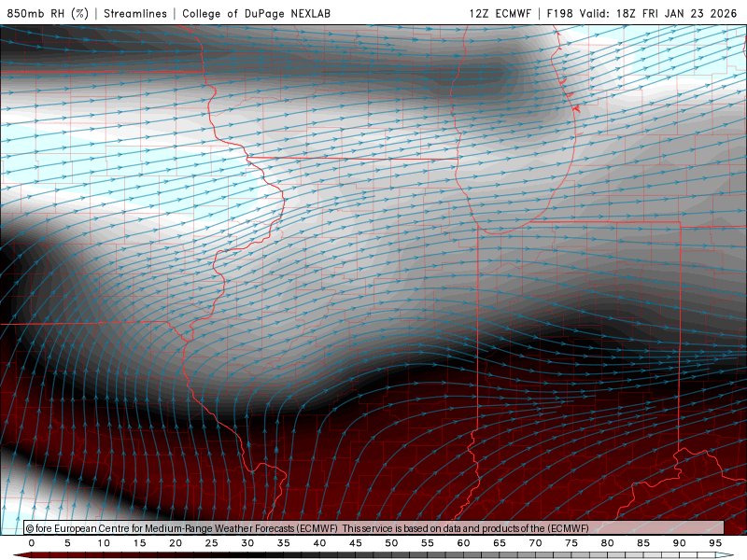Click the "60" label on the color scale
The width and height of the screenshot is (747, 560).
click(463, 543)
